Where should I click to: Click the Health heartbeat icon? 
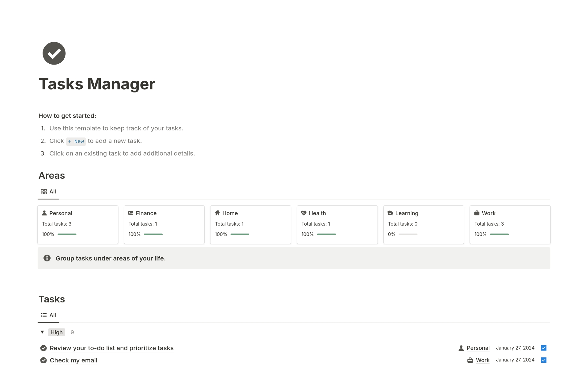(x=304, y=213)
